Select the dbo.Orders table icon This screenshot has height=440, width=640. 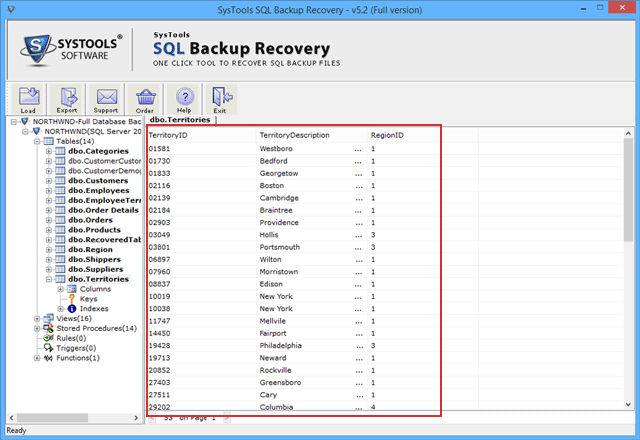pyautogui.click(x=60, y=220)
